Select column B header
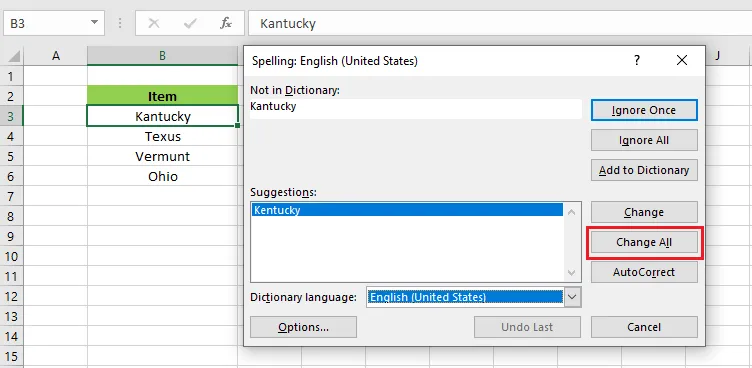The height and width of the screenshot is (368, 752). 163,56
